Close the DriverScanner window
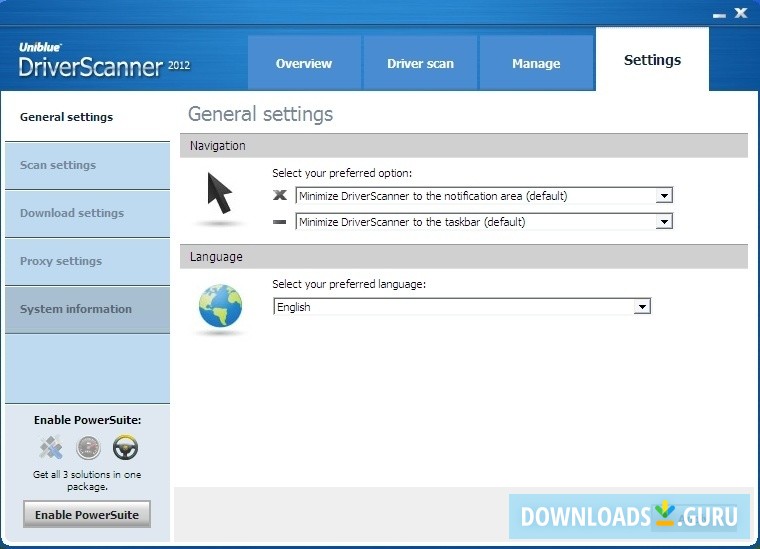The image size is (760, 549). point(741,13)
